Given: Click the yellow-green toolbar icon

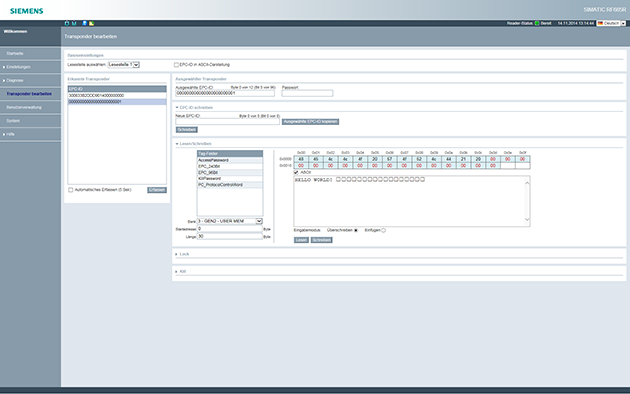Looking at the screenshot, I should click(x=92, y=23).
